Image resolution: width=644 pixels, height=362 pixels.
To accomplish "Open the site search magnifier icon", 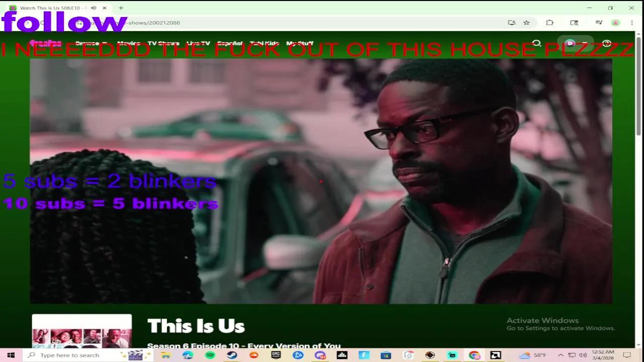I will pos(537,44).
